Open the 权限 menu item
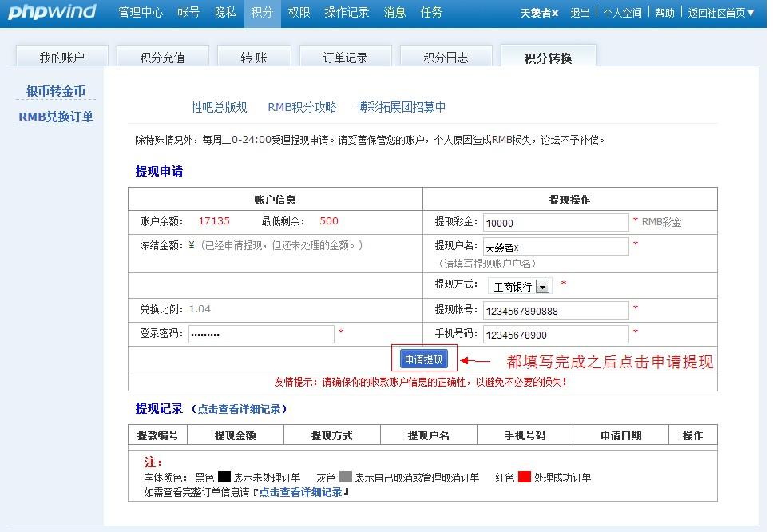 (x=299, y=13)
